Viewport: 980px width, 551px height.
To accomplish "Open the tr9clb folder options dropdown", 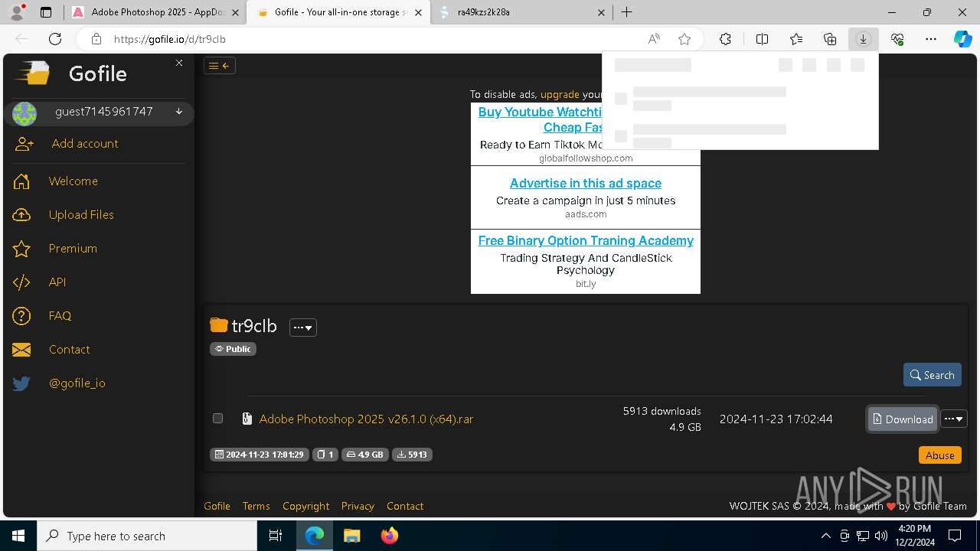I will click(x=303, y=328).
